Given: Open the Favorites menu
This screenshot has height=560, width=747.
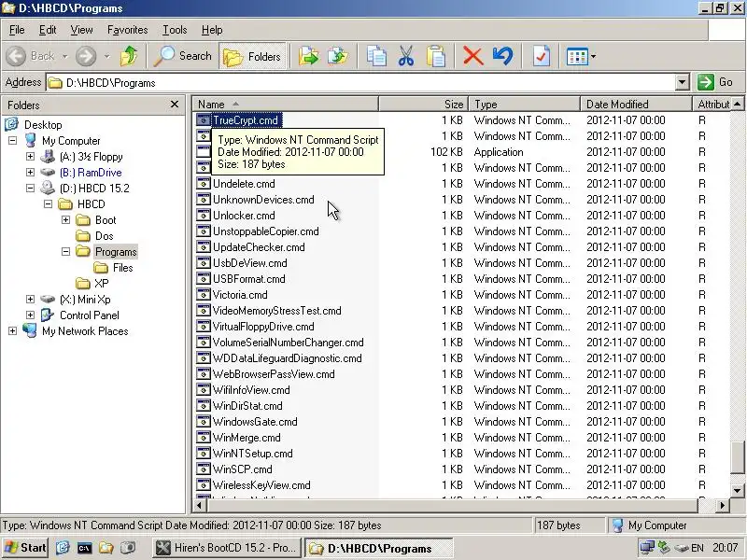Looking at the screenshot, I should 127,30.
